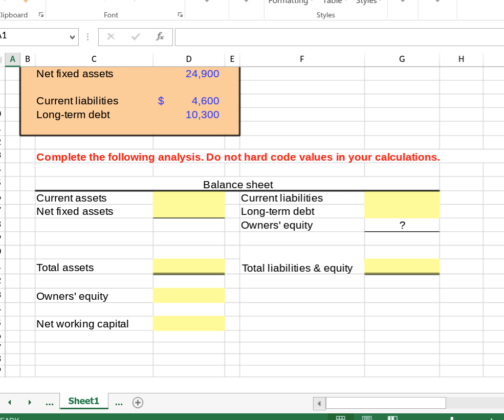Open the Insert Function dialog via fx icon
This screenshot has height=420, width=504.
pyautogui.click(x=160, y=37)
